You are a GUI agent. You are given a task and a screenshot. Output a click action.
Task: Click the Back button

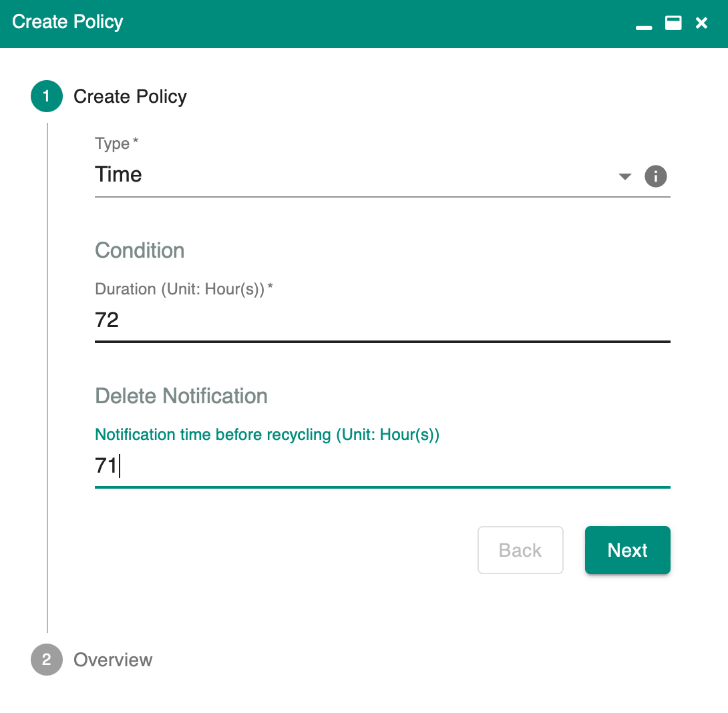pyautogui.click(x=520, y=550)
